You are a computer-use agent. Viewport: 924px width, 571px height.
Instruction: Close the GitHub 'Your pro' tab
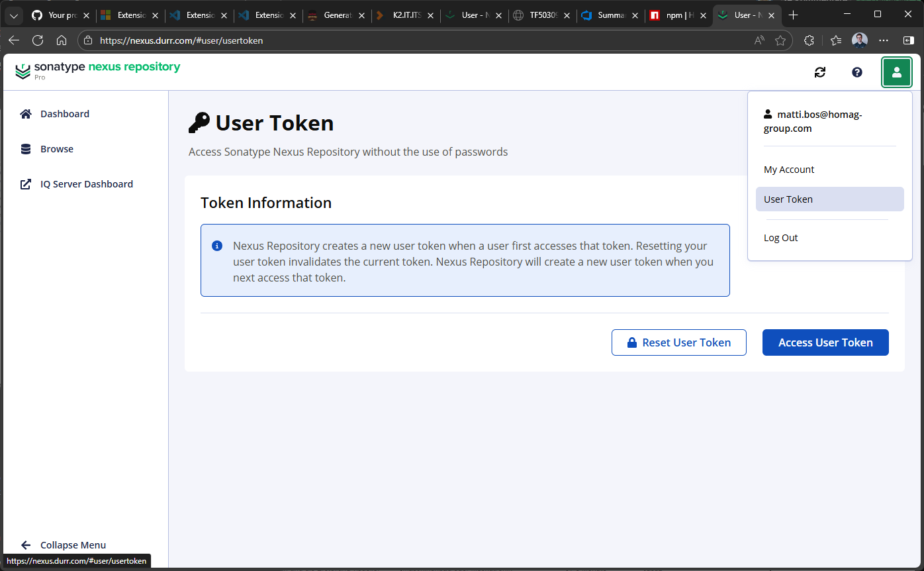click(86, 15)
